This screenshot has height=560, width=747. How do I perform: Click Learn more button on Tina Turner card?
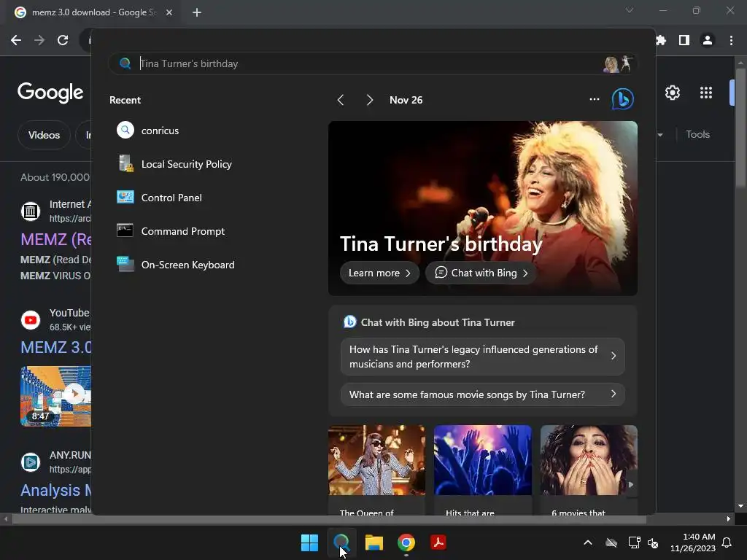pos(379,273)
